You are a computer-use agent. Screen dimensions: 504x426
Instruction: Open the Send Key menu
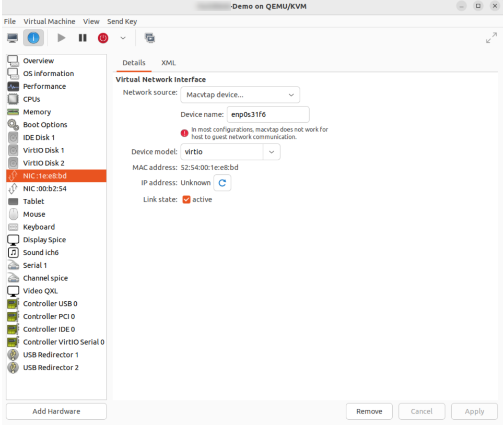[x=122, y=21]
